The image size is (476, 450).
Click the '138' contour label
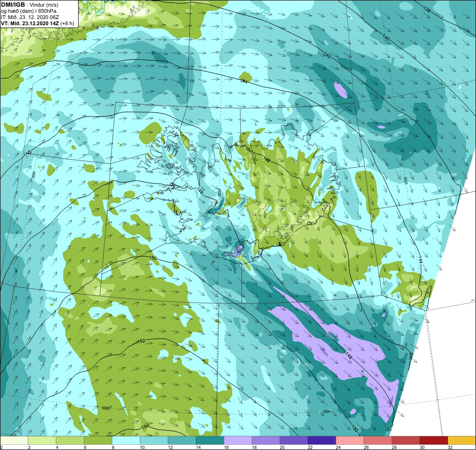pyautogui.click(x=427, y=10)
